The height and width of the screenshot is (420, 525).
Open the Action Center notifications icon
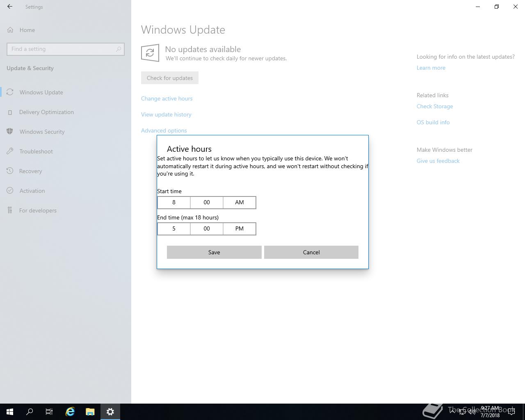click(511, 412)
